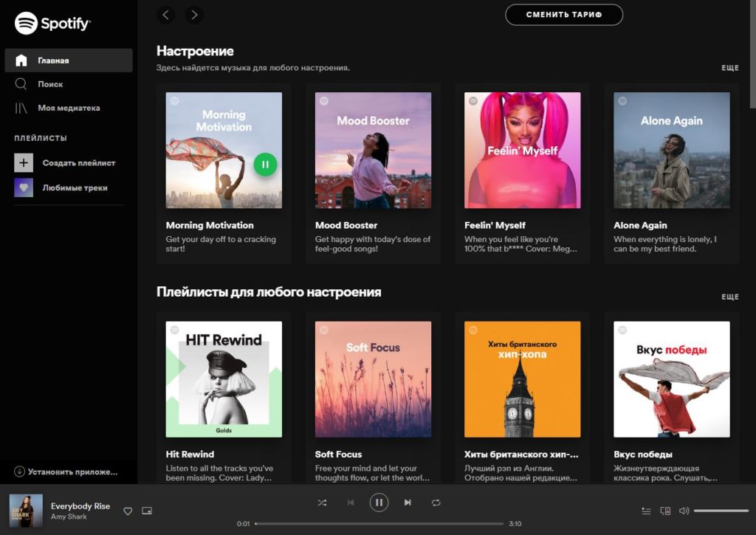Open Любимые треки playlist
Image resolution: width=756 pixels, height=535 pixels.
click(x=75, y=188)
